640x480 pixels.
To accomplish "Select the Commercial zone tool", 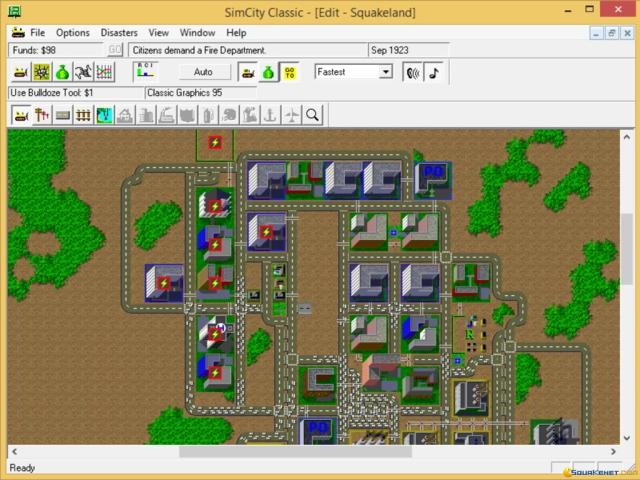I will tap(146, 115).
